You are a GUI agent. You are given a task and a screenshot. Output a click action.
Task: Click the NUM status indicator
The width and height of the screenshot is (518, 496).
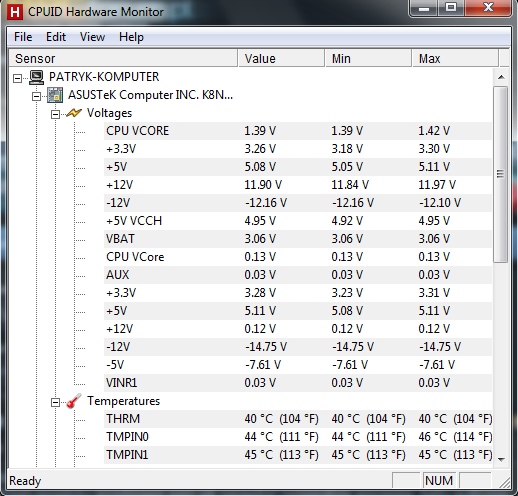coord(439,481)
